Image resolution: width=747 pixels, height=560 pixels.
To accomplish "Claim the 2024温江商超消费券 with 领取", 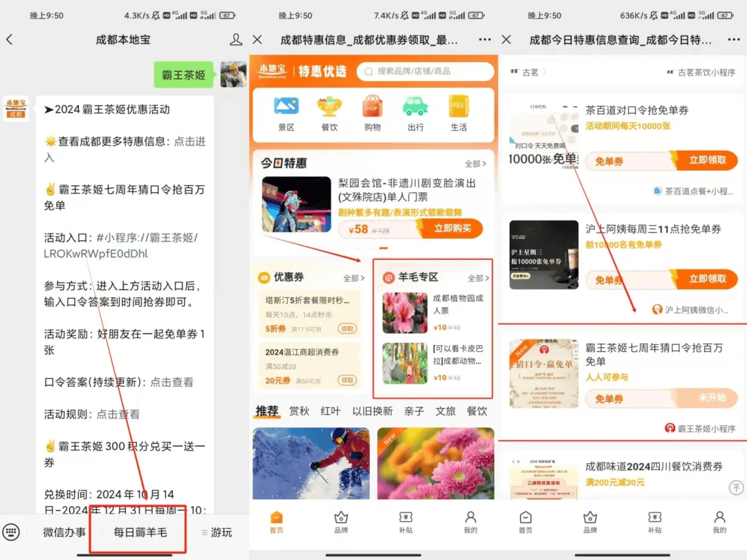I will [x=347, y=380].
